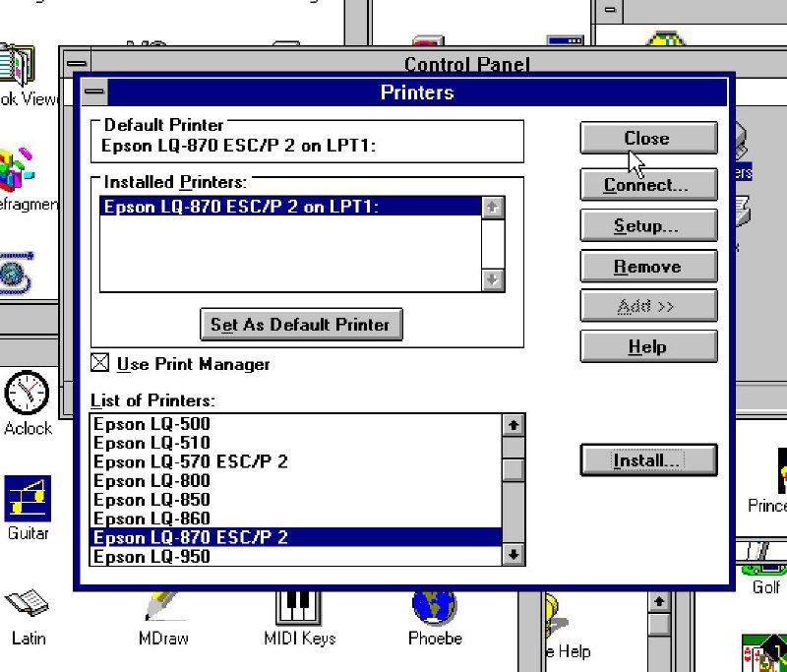Viewport: 787px width, 672px height.
Task: Open Control Panel window system menu box
Action: 77,63
